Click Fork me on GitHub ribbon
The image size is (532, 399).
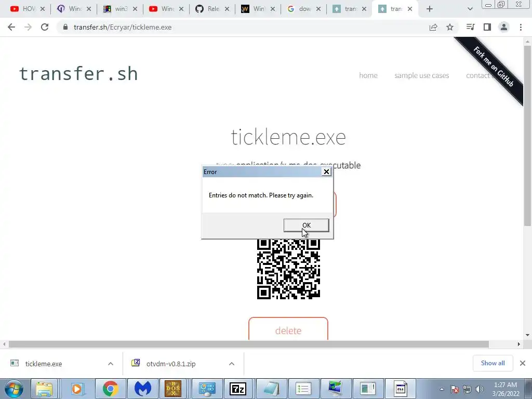pos(493,66)
